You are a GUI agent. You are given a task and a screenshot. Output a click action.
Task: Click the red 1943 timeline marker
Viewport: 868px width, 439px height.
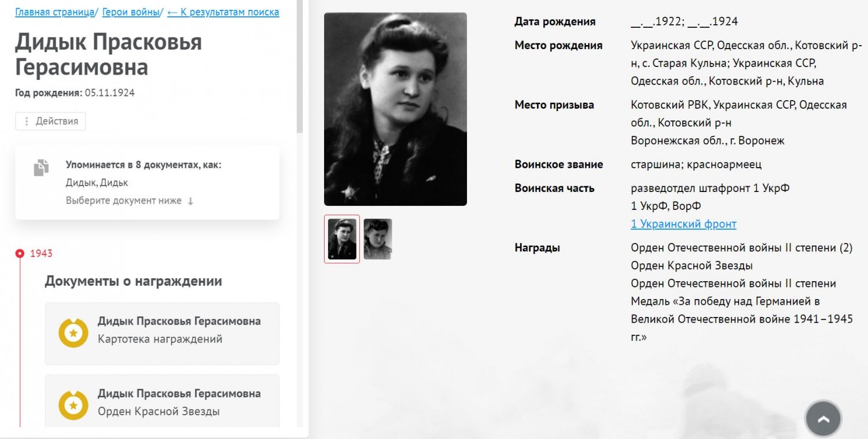20,253
